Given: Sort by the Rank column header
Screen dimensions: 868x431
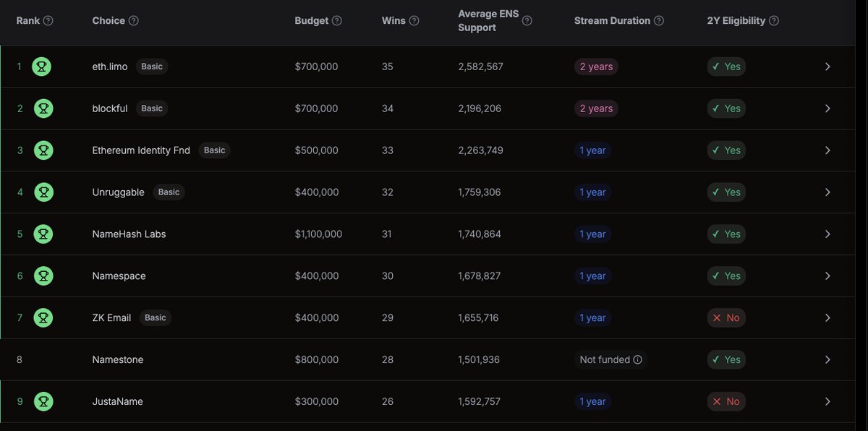Looking at the screenshot, I should pyautogui.click(x=28, y=21).
